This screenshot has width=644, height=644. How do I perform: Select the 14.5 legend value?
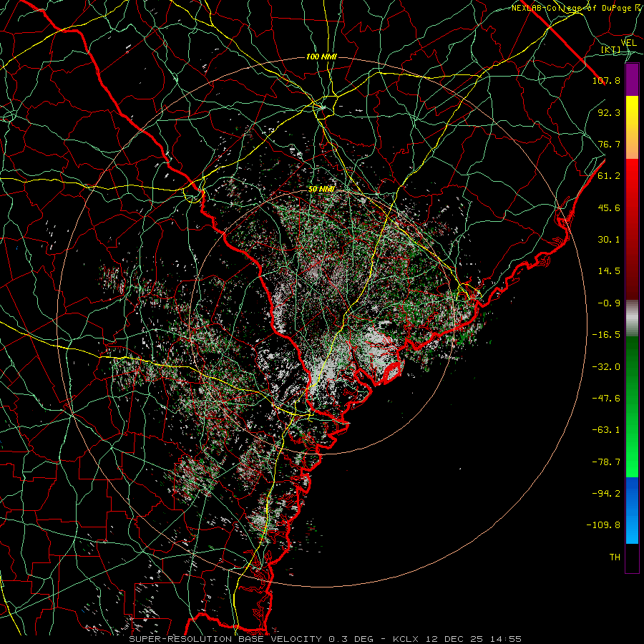coord(609,271)
